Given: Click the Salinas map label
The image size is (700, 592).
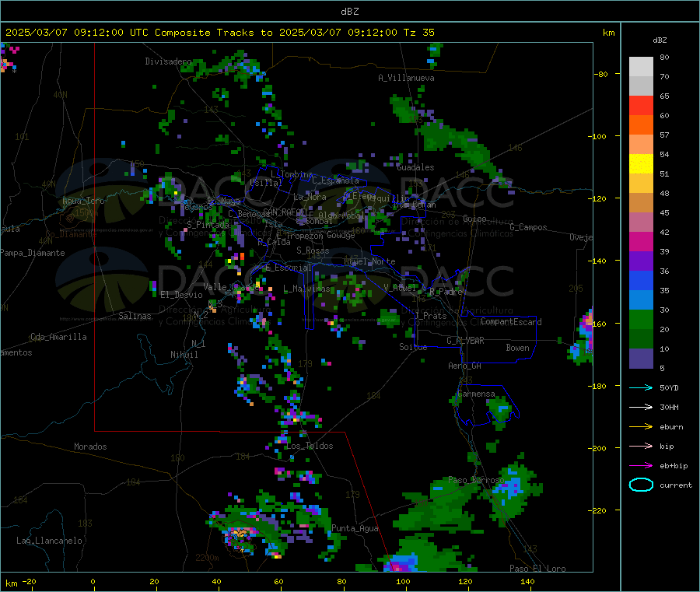Looking at the screenshot, I should 135,316.
